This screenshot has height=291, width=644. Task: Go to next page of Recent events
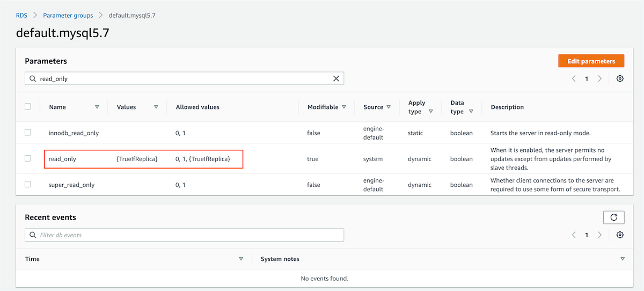(x=599, y=235)
